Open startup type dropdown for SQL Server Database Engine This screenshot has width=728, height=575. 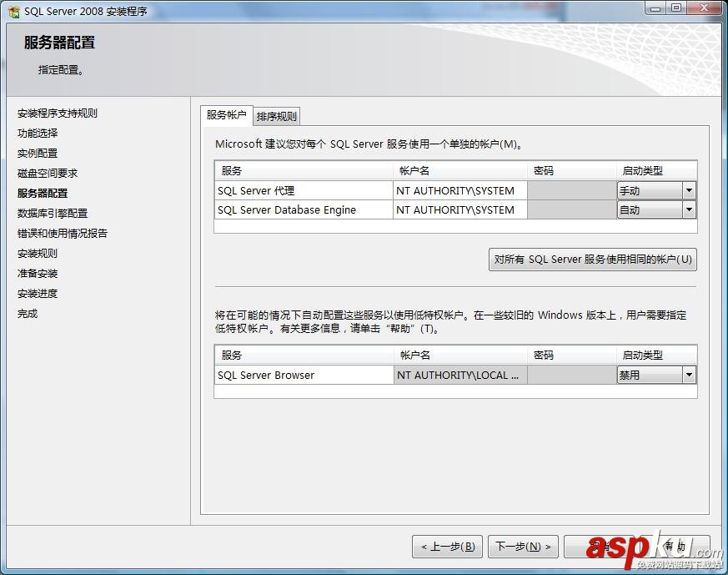coord(689,210)
